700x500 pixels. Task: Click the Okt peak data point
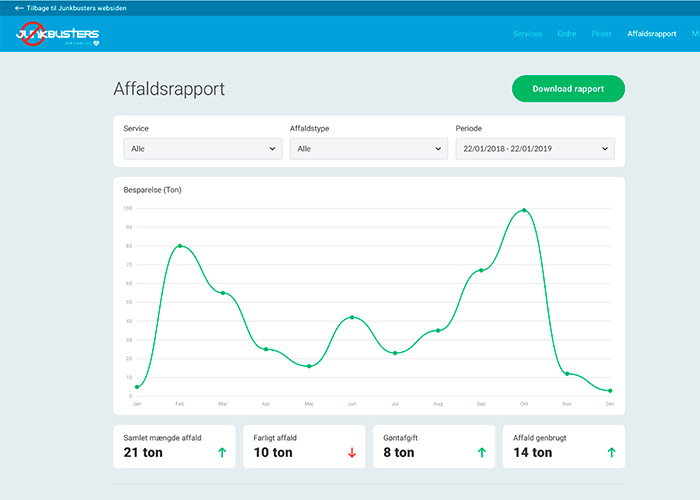524,210
